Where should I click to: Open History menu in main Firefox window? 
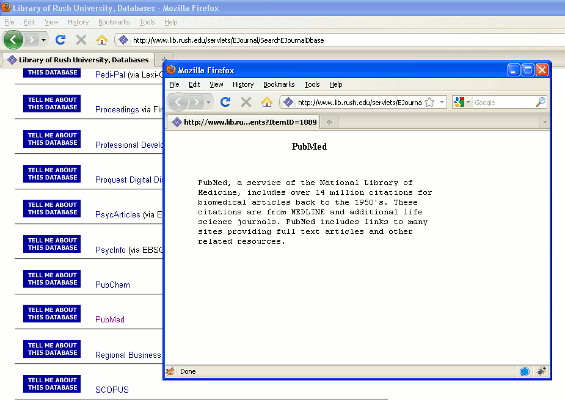[x=78, y=22]
